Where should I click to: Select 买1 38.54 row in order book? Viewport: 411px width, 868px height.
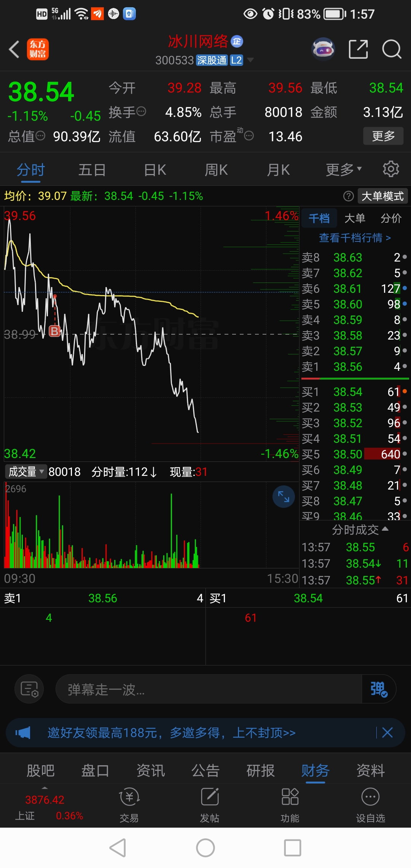(354, 392)
